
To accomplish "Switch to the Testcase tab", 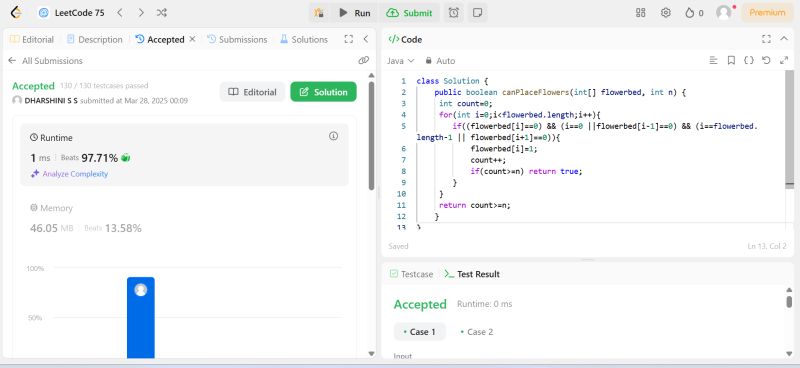I will [x=411, y=274].
